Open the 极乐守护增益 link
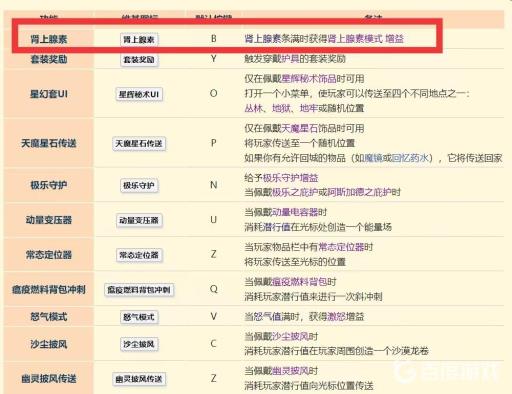 pos(290,178)
